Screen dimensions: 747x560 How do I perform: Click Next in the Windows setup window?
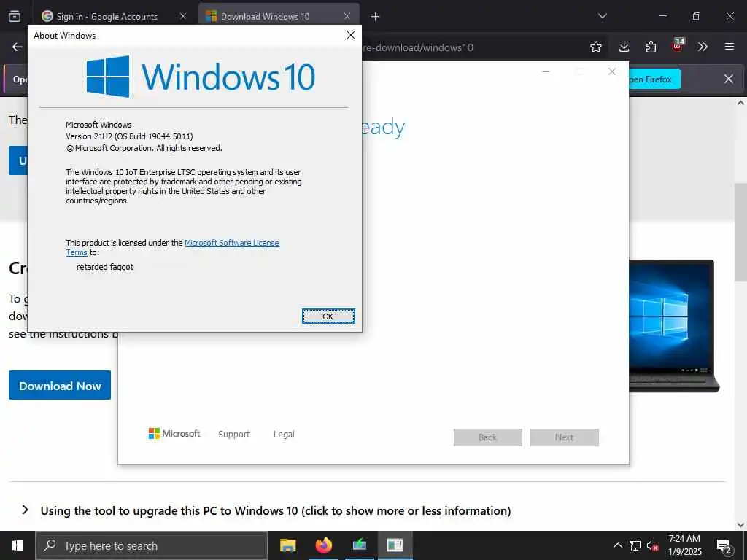coord(565,437)
